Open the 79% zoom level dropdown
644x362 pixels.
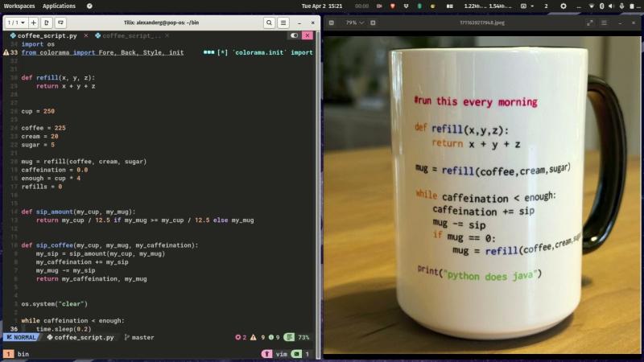(x=355, y=23)
